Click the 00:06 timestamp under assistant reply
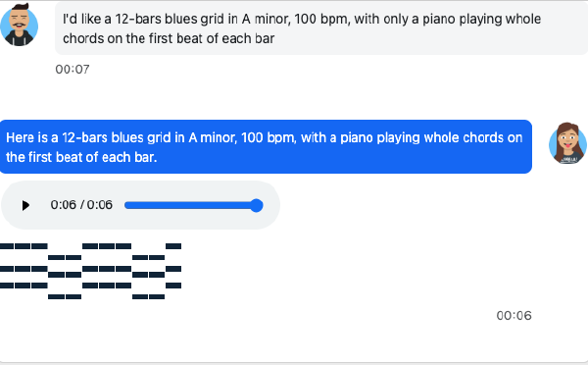The width and height of the screenshot is (588, 365). point(514,315)
